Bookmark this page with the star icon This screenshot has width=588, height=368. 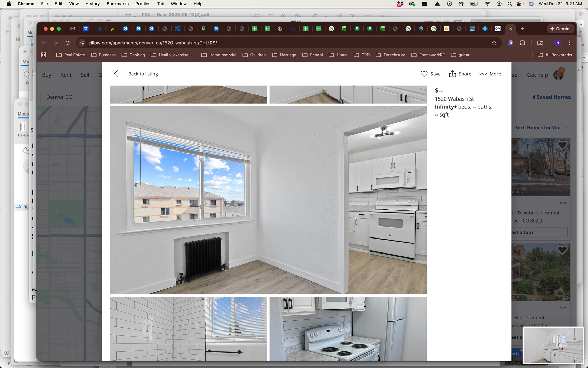494,43
